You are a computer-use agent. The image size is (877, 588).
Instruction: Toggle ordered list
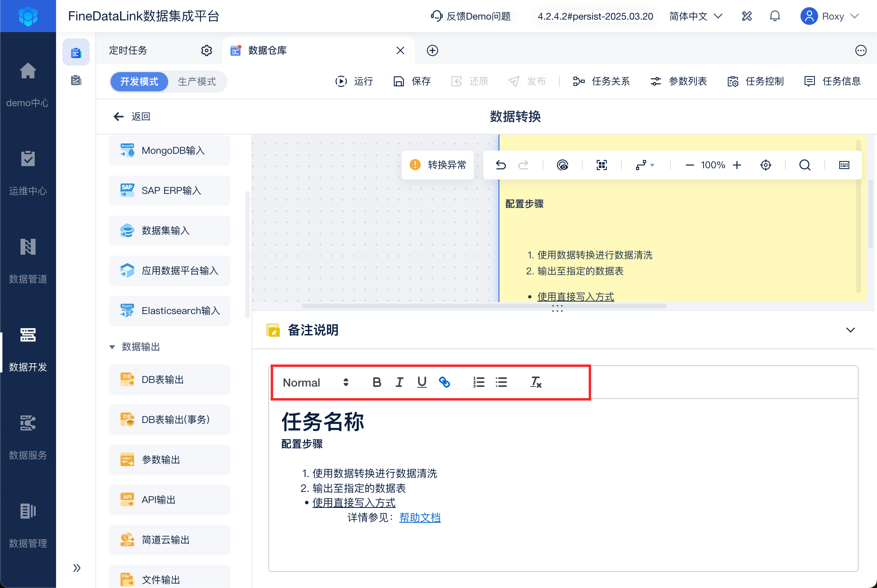(x=479, y=383)
